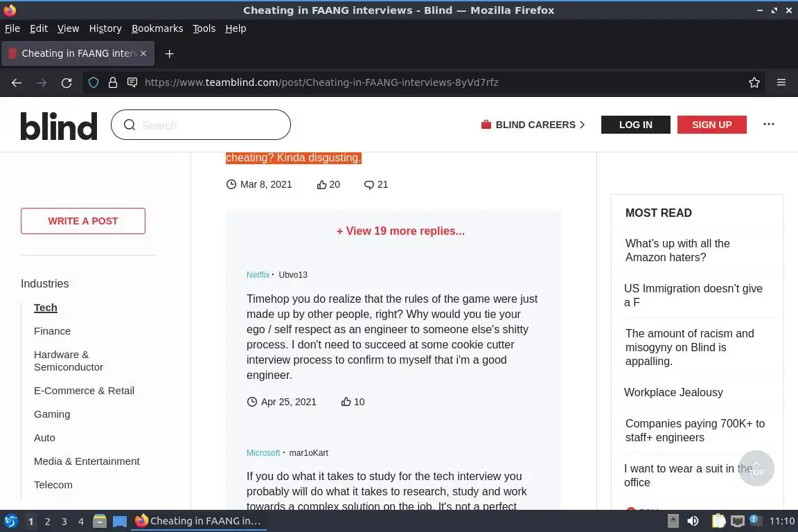
Task: Switch to workspace 4 in the taskbar
Action: [x=80, y=522]
